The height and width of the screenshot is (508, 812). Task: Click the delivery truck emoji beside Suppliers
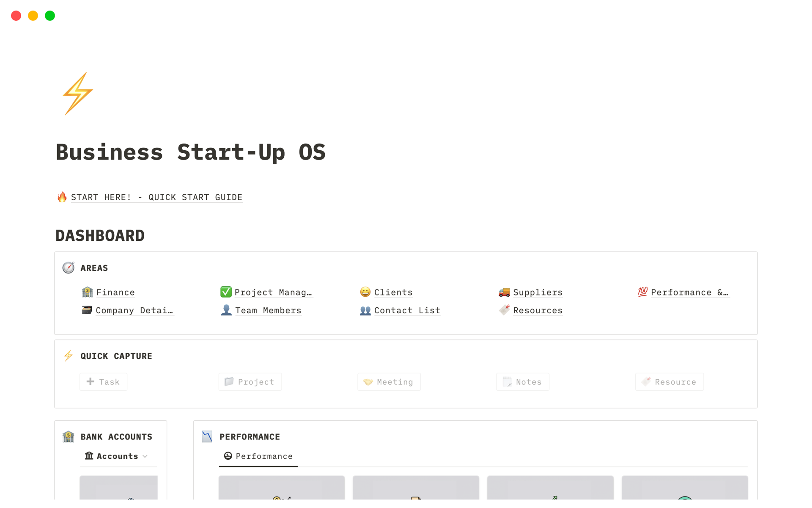point(504,292)
